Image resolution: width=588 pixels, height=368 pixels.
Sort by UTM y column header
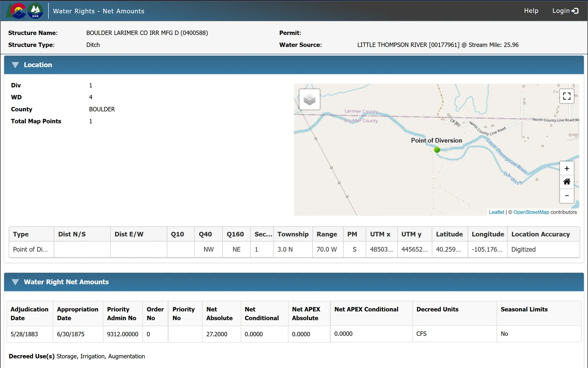415,234
